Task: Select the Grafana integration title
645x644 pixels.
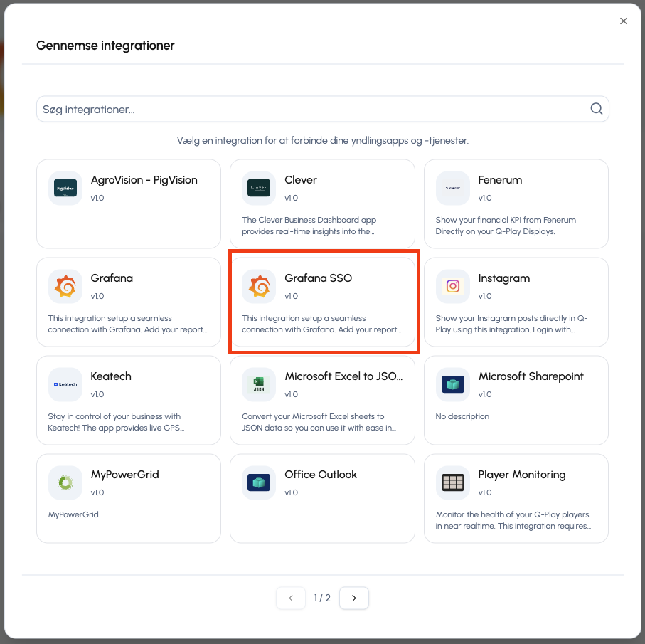Action: click(x=112, y=278)
